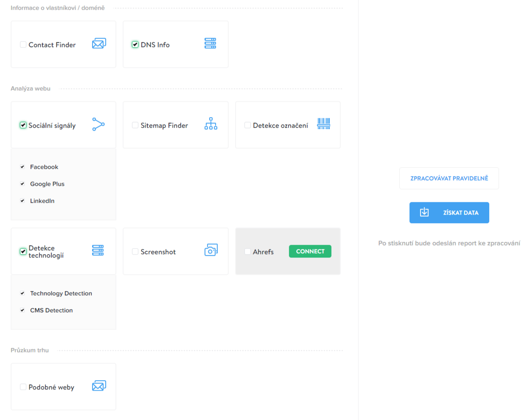
Task: Click the Získat data button
Action: click(449, 213)
